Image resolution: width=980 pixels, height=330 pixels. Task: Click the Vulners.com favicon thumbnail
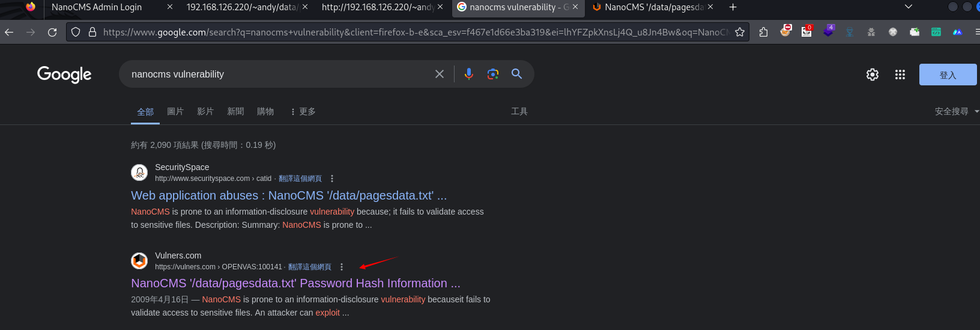139,261
